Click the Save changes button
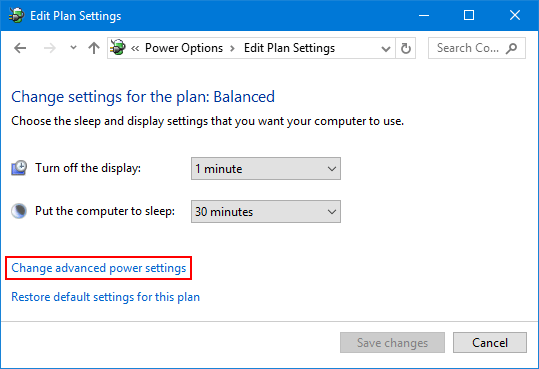539x369 pixels. (x=392, y=343)
